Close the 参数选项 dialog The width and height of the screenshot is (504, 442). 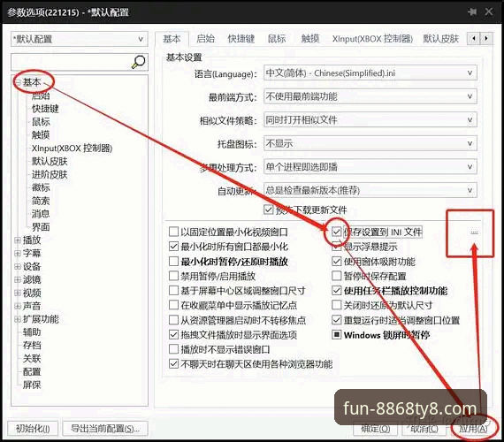click(489, 11)
